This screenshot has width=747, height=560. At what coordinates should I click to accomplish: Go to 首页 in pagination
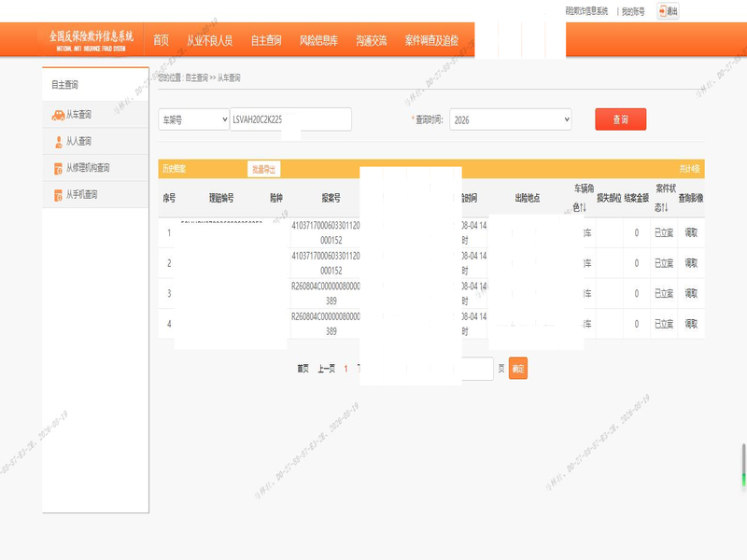[x=303, y=368]
